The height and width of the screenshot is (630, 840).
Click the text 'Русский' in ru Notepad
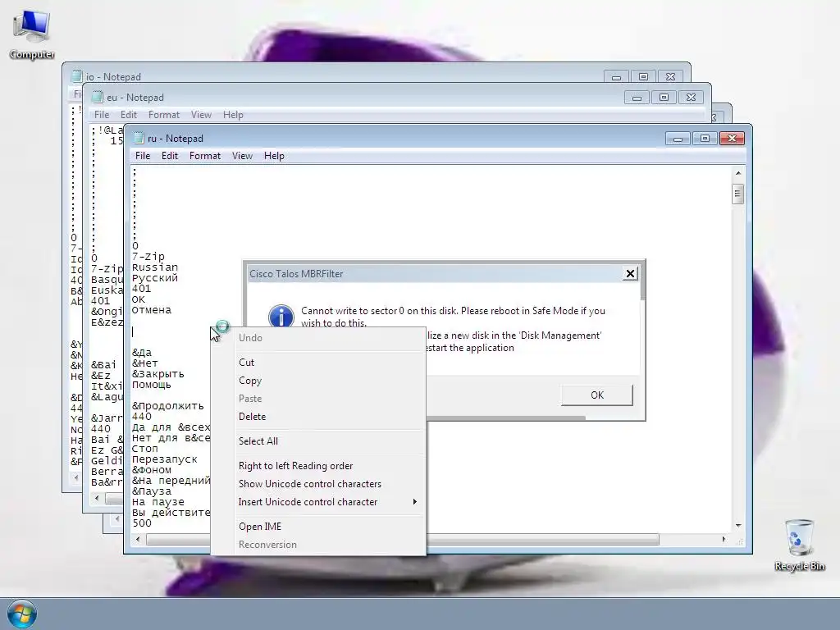155,278
